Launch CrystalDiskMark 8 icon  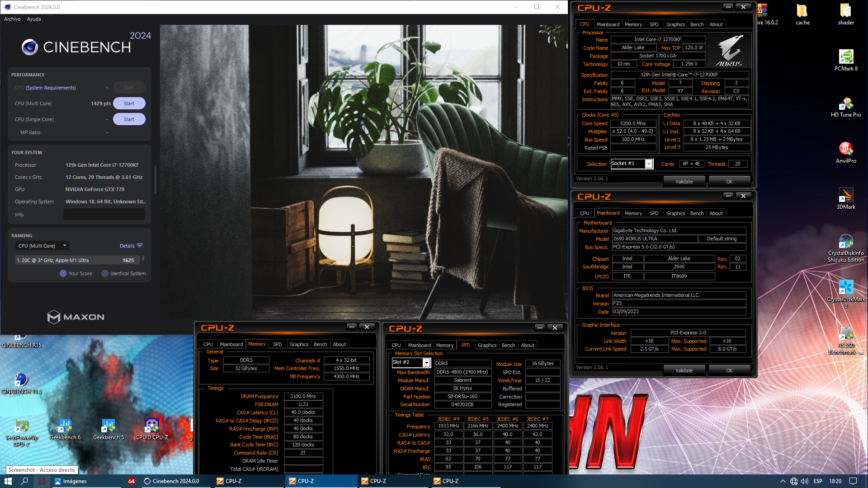(846, 294)
